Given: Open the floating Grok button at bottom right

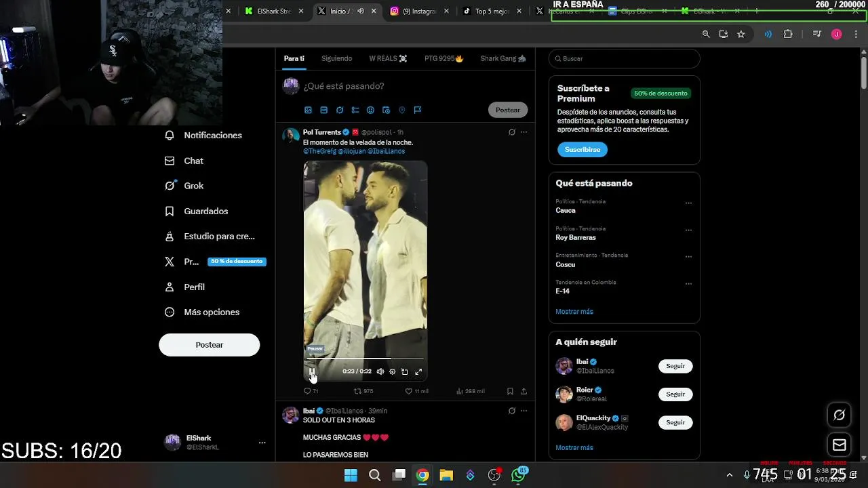Looking at the screenshot, I should coord(839,415).
